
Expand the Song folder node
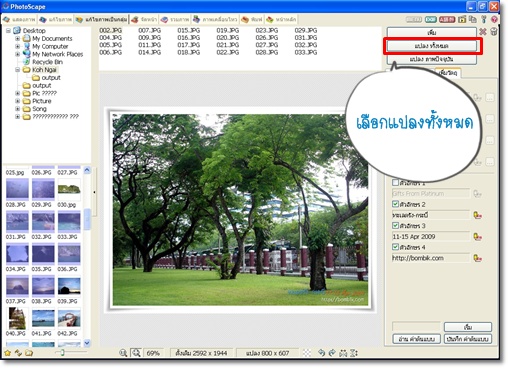[18, 109]
